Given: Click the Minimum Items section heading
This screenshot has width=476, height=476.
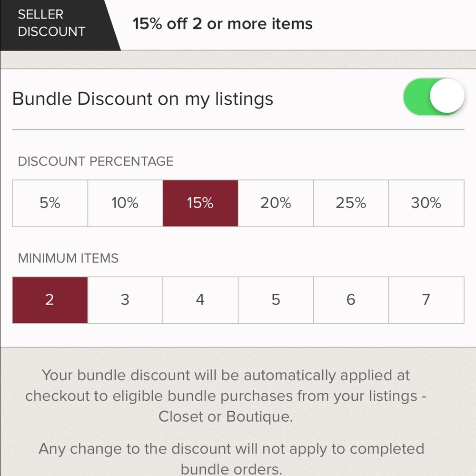Looking at the screenshot, I should [x=68, y=258].
